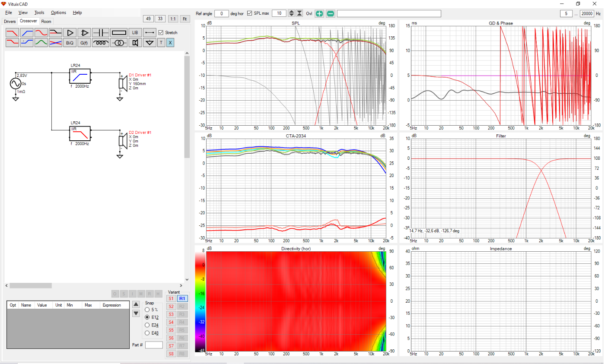Add a resistor from the component toolbar
Image resolution: width=605 pixels, height=364 pixels.
click(118, 32)
